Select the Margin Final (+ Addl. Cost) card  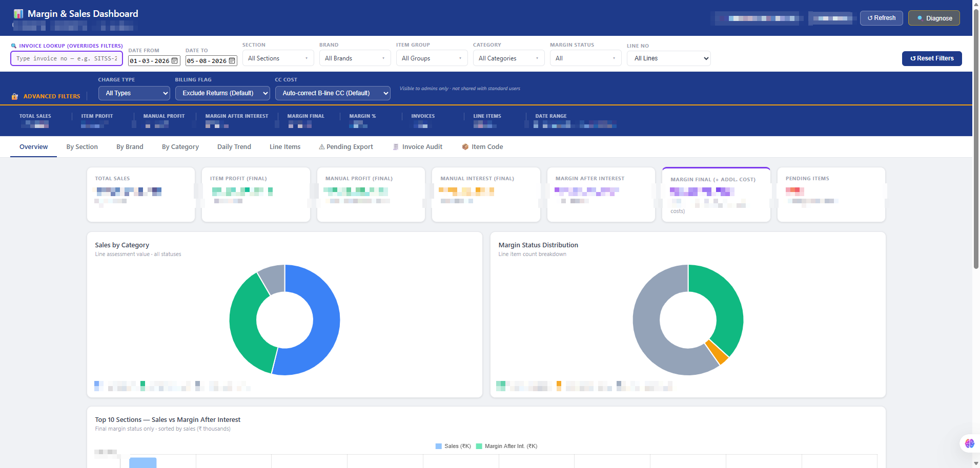pyautogui.click(x=716, y=195)
